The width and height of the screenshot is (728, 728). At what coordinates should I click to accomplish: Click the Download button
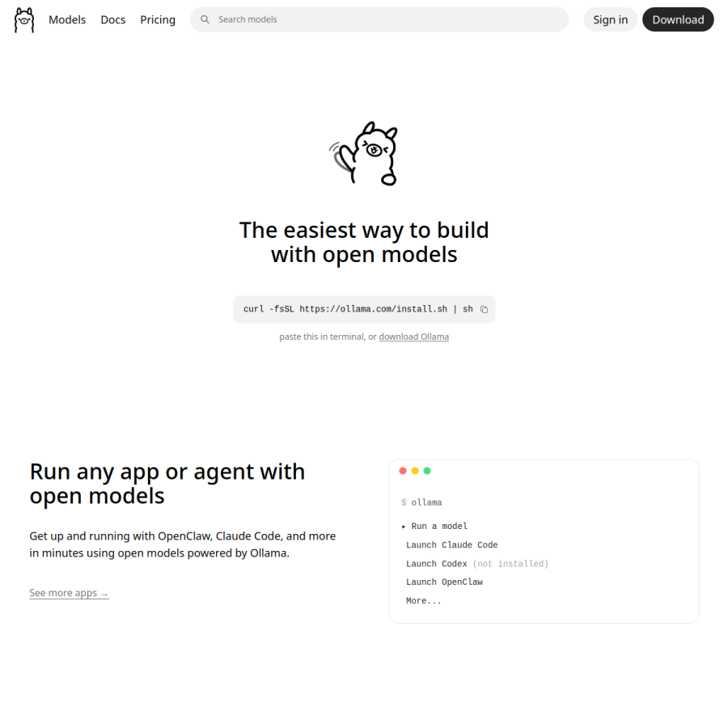tap(678, 19)
